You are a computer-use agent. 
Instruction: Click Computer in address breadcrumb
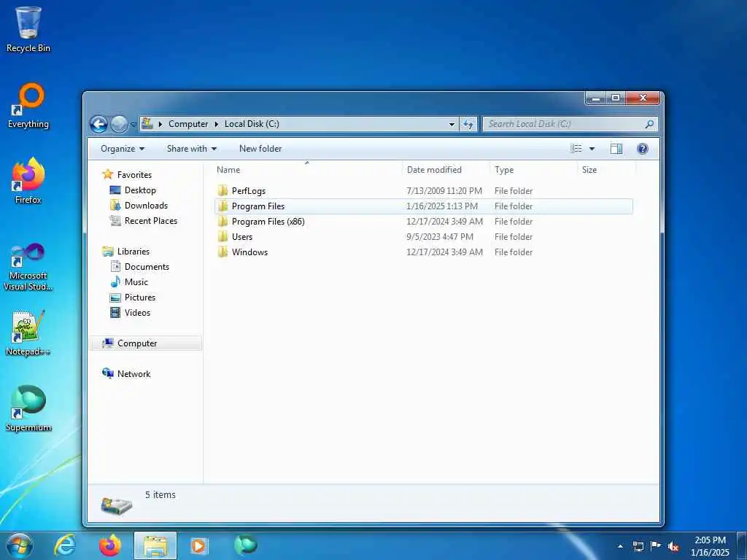[188, 124]
